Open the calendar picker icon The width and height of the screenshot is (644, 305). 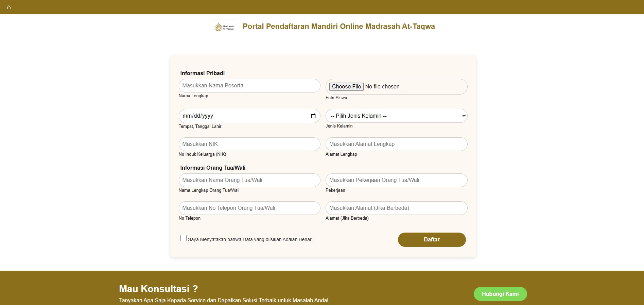(313, 116)
